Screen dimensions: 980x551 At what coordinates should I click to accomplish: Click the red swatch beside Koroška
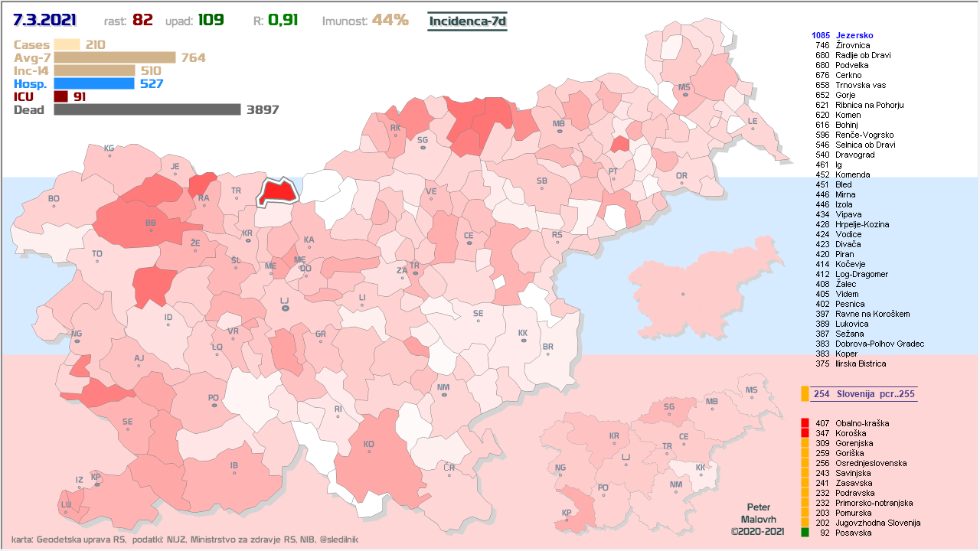tap(805, 433)
